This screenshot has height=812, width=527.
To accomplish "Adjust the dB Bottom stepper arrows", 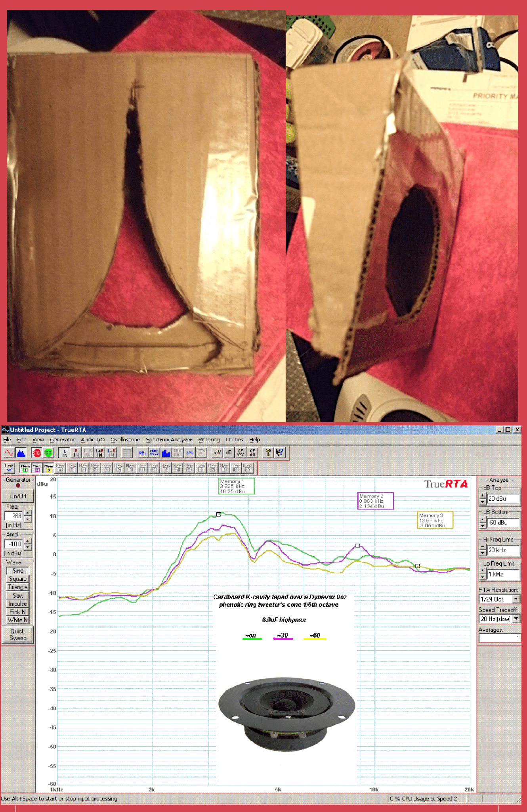I will (483, 523).
